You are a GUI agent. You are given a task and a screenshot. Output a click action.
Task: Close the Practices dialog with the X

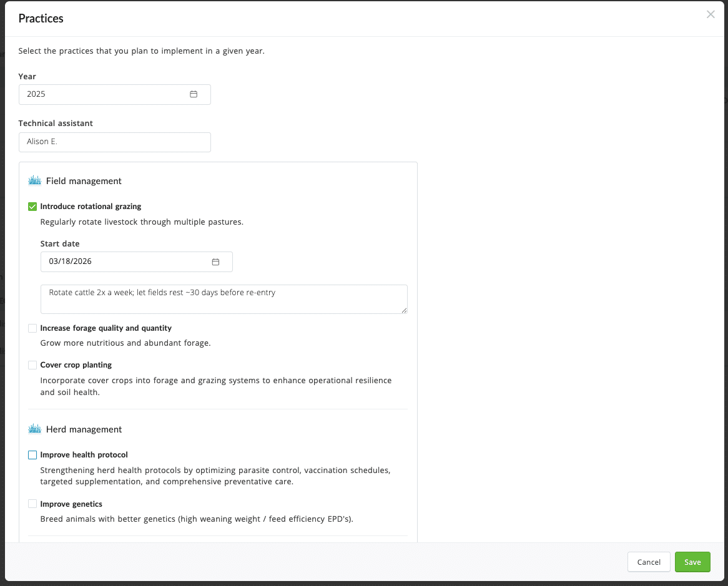pyautogui.click(x=711, y=14)
